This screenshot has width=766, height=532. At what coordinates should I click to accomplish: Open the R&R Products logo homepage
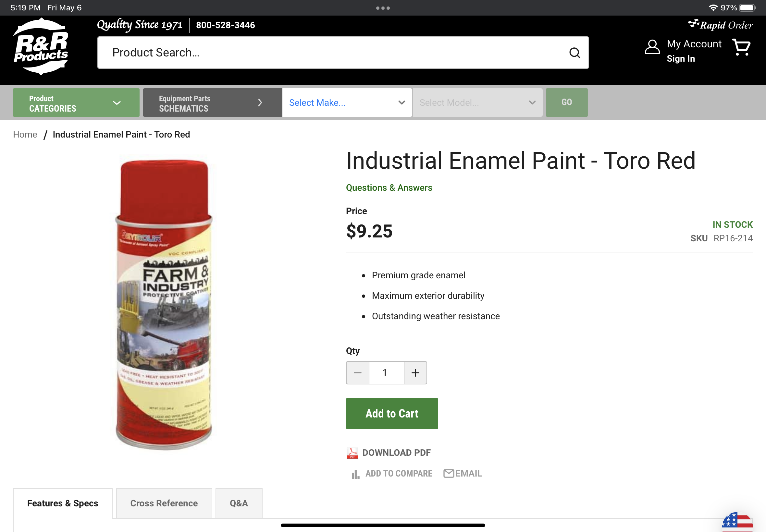[41, 47]
